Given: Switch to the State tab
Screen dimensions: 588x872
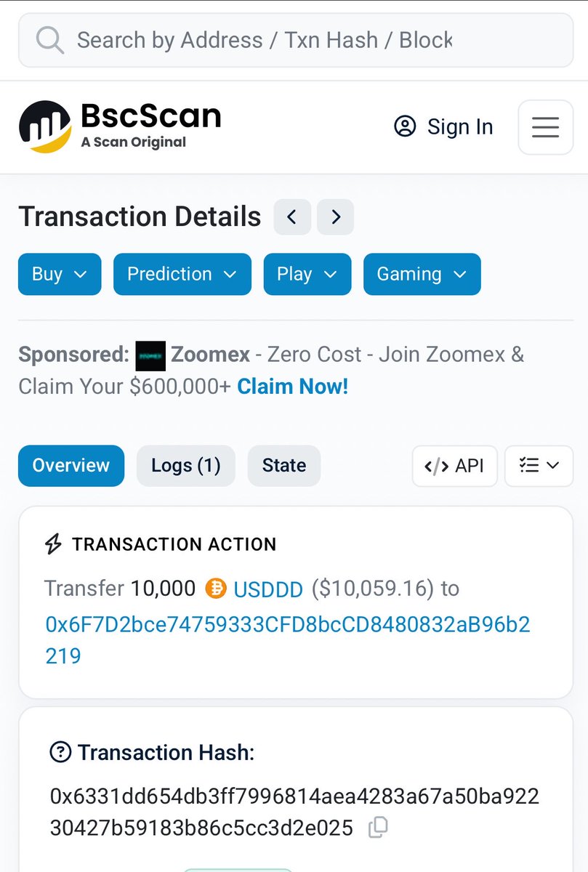Looking at the screenshot, I should click(284, 466).
